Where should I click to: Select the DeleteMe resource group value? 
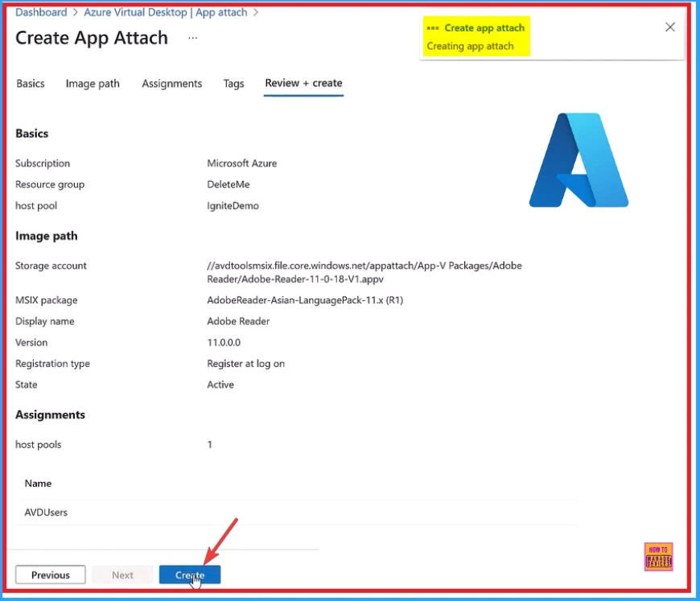[x=229, y=184]
